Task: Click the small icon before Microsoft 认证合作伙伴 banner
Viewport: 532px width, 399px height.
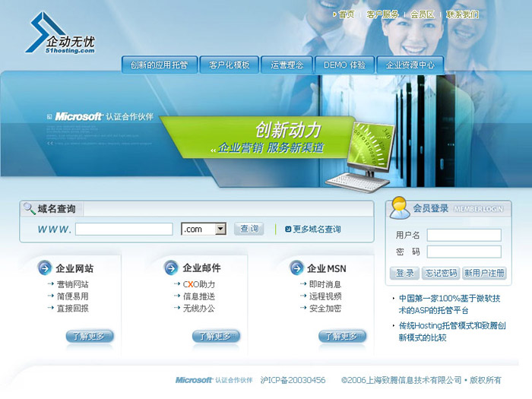Action: [49, 117]
